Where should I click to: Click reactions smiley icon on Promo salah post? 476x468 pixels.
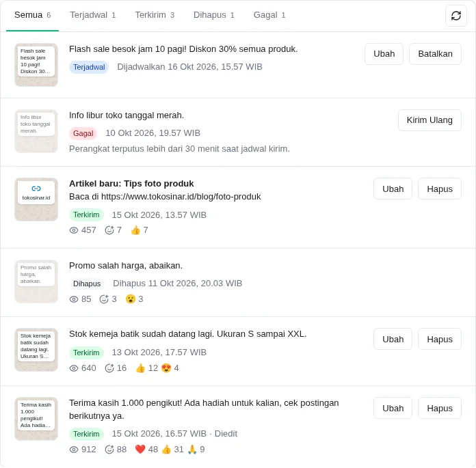(104, 299)
